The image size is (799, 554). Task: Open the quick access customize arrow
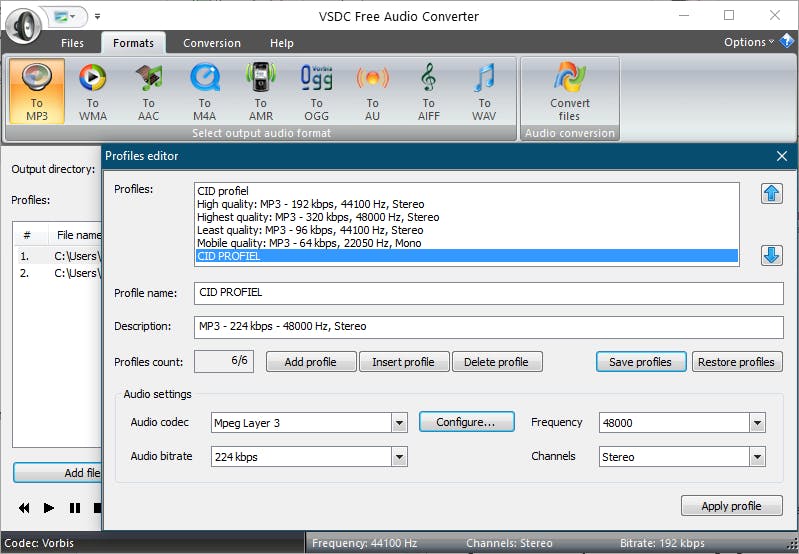tap(97, 17)
